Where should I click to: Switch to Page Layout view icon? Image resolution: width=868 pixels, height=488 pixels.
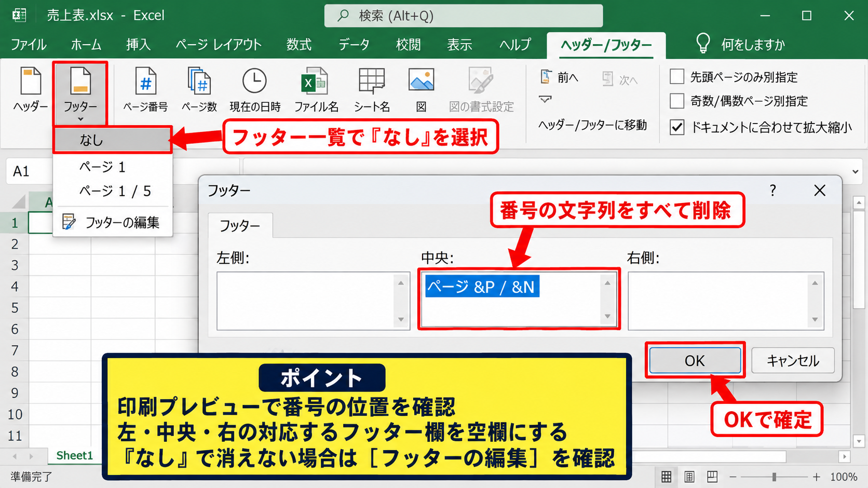click(689, 477)
